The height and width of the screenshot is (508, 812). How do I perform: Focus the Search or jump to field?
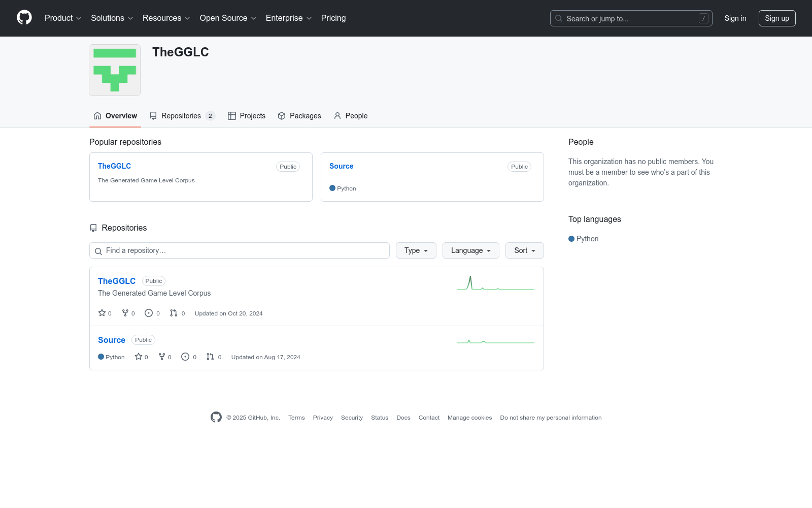point(631,18)
